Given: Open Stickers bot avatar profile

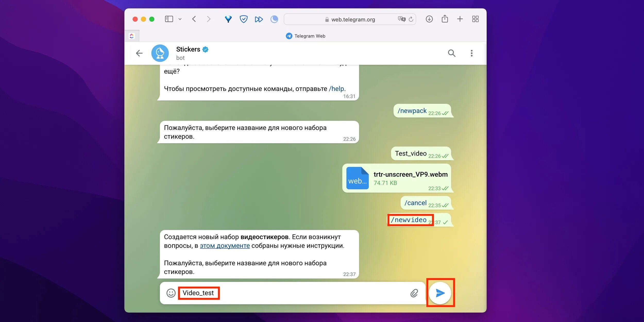Looking at the screenshot, I should point(160,53).
